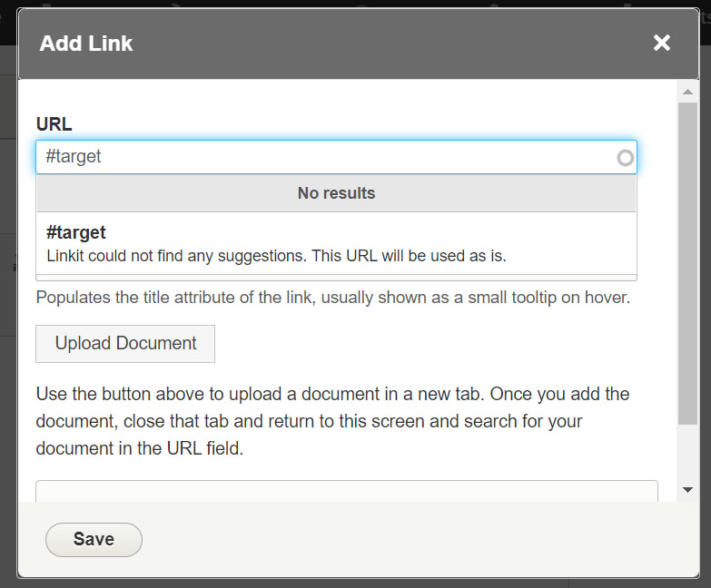Screen dimensions: 711x588
Task: Click the autocomplete throbber icon in URL field
Action: coord(625,158)
